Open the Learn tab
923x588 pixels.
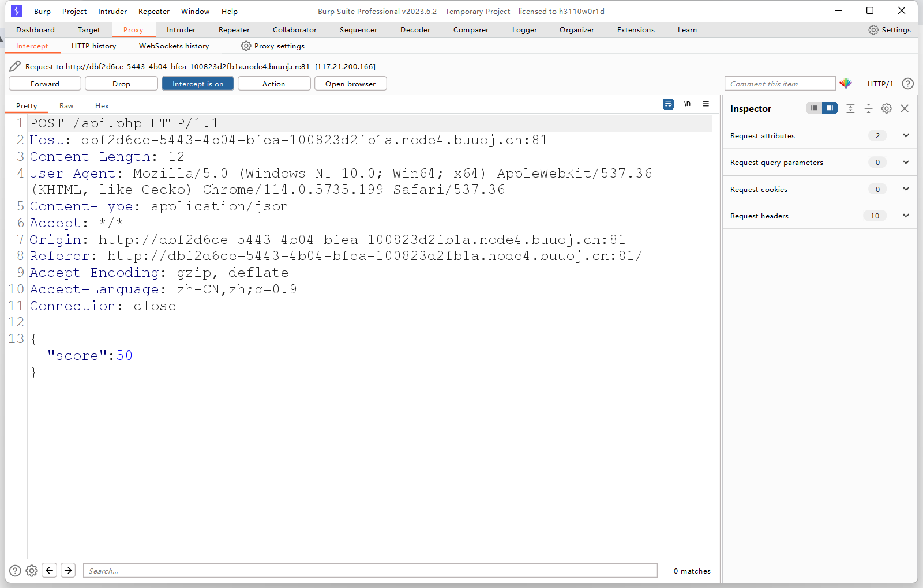tap(687, 30)
